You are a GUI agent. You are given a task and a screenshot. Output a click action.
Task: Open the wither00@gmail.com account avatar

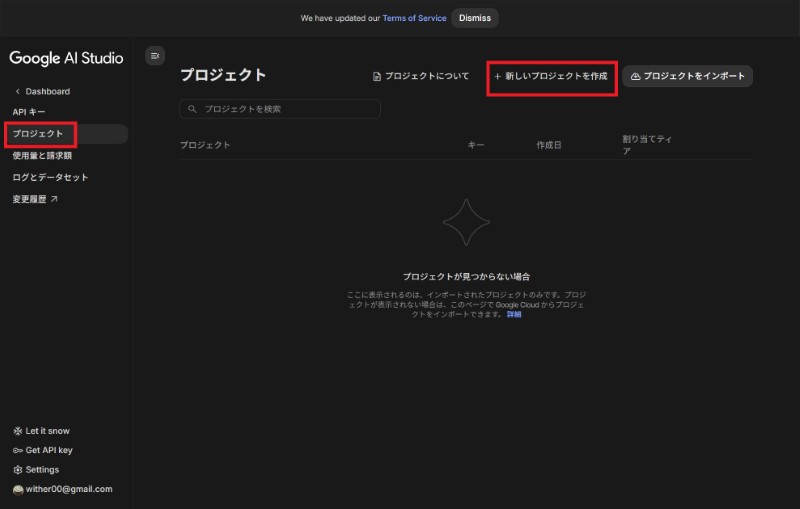18,489
